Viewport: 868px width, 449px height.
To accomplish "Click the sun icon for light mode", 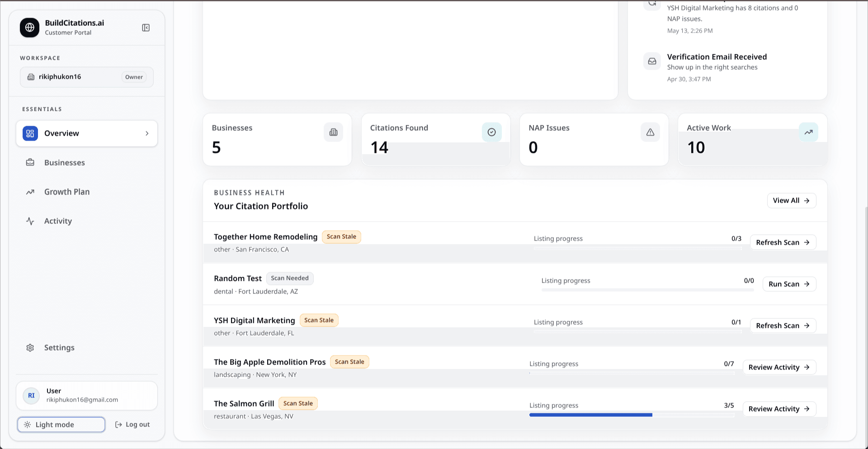I will [28, 425].
